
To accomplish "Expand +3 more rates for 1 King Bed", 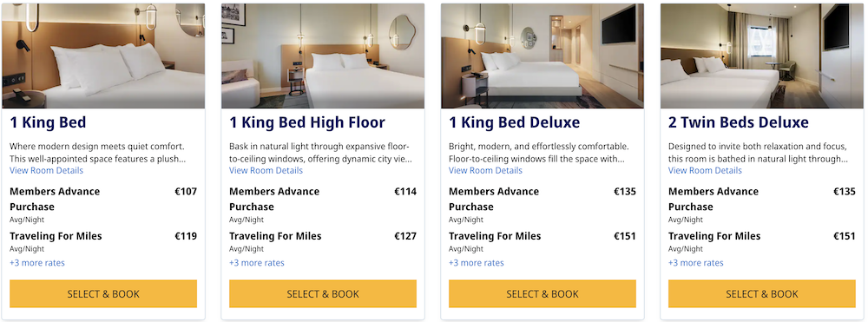I will coord(37,263).
